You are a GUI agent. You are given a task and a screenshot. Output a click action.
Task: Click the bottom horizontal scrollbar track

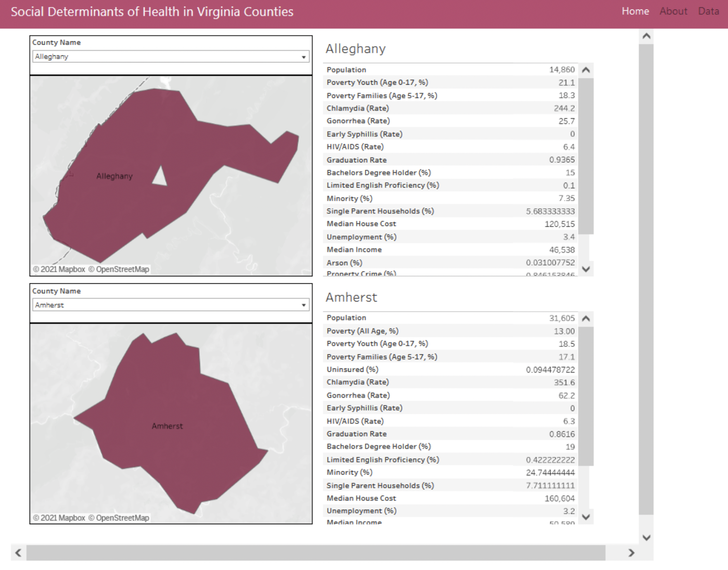click(x=316, y=553)
